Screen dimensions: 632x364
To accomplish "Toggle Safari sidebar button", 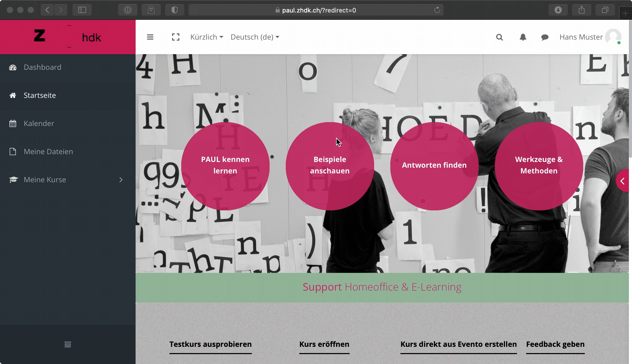I will [82, 10].
